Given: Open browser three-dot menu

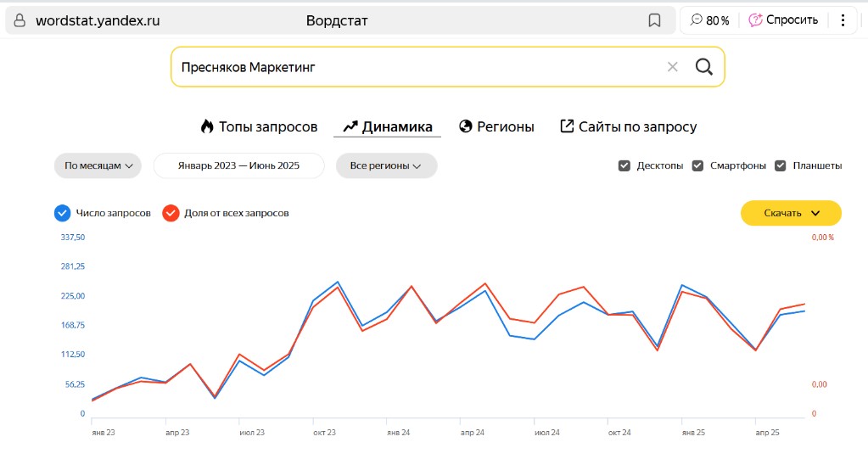Looking at the screenshot, I should [x=843, y=20].
